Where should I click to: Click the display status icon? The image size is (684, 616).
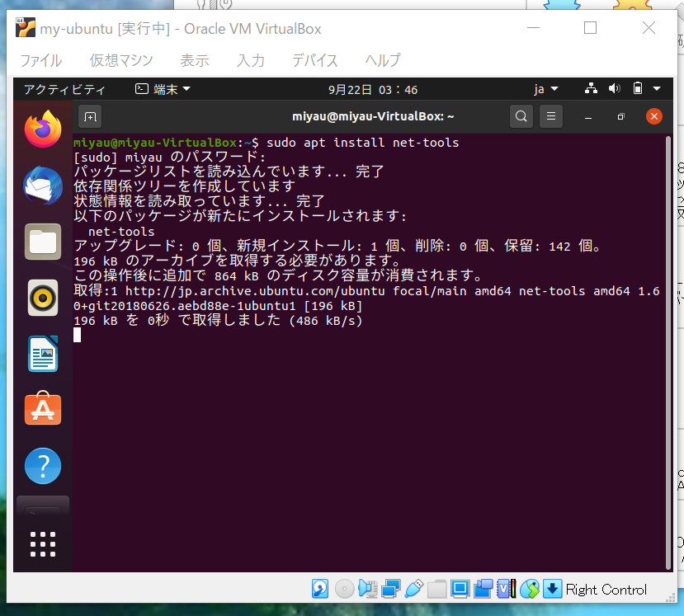[x=460, y=589]
